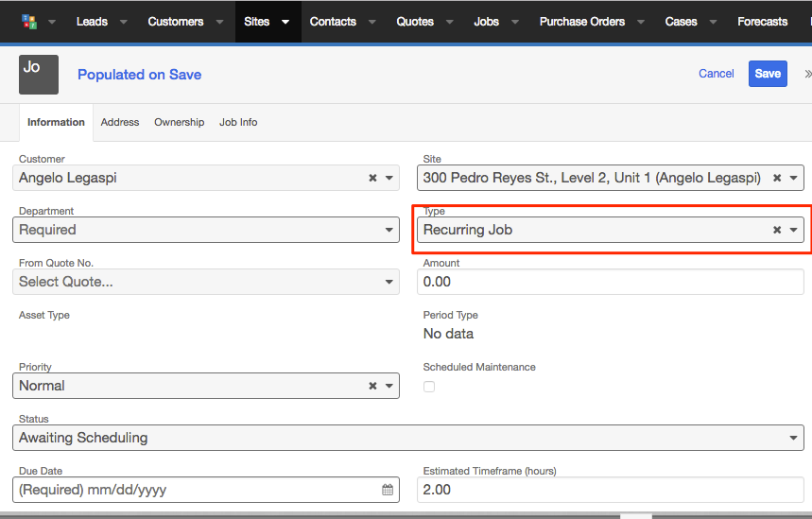Expand the Leads dropdown arrow

(123, 22)
